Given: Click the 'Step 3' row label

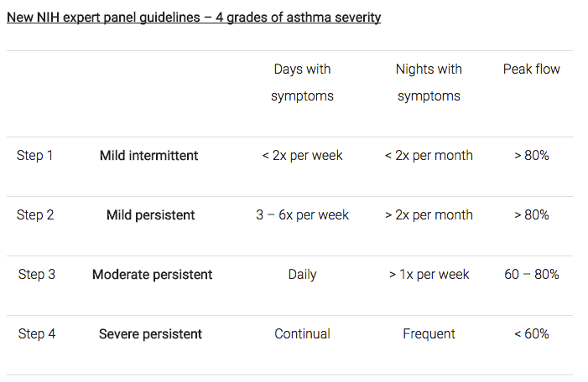Looking at the screenshot, I should 37,275.
